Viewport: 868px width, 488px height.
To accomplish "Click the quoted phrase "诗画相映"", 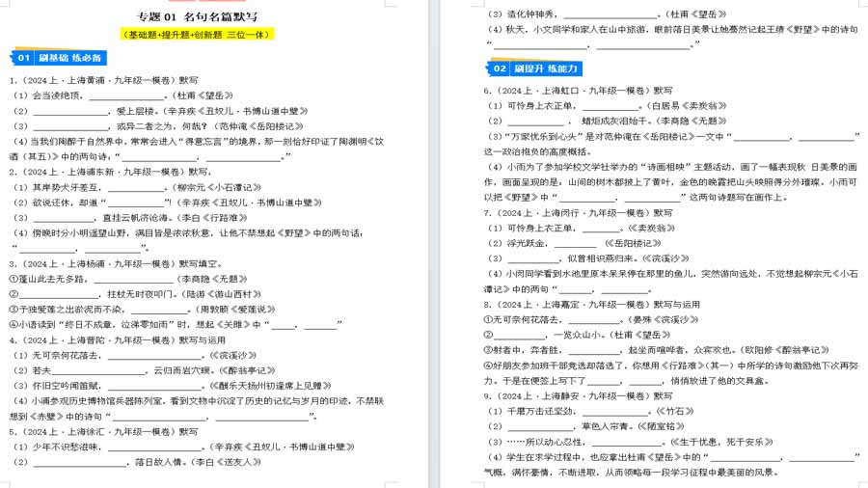I will [x=665, y=167].
